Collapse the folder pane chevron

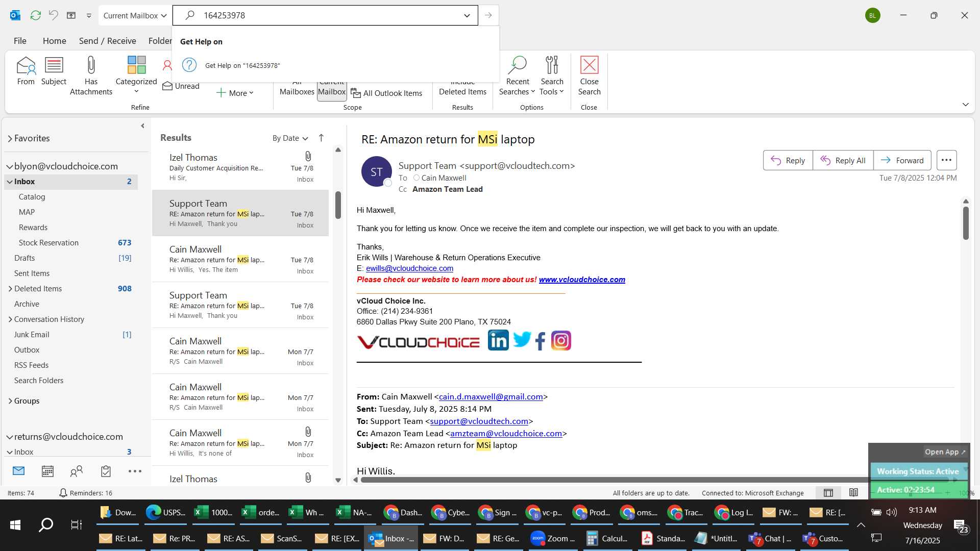click(142, 126)
